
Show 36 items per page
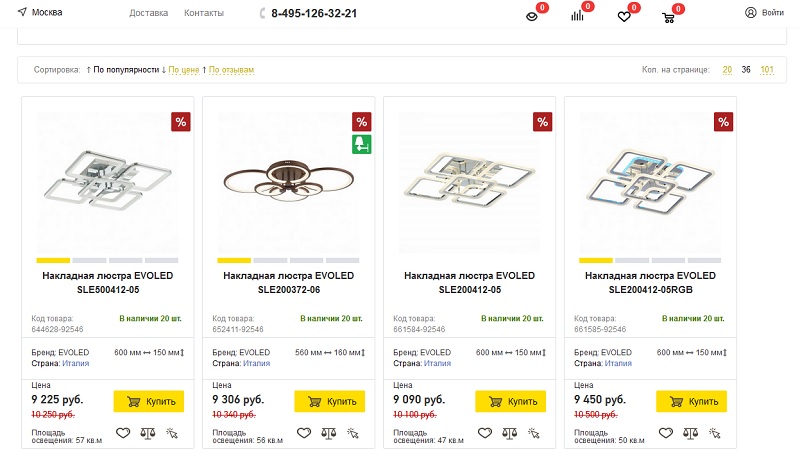tap(746, 70)
